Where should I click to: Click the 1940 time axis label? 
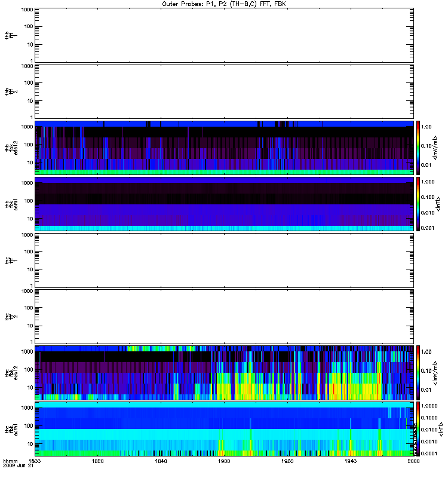(351, 462)
